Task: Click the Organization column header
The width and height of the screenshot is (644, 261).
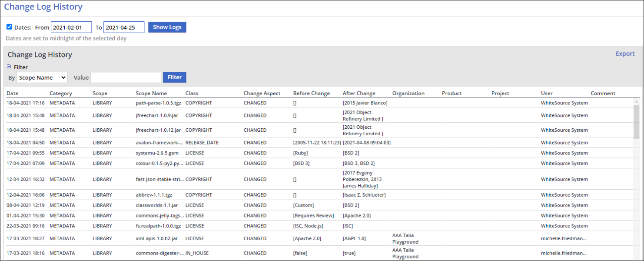Action: (x=408, y=93)
